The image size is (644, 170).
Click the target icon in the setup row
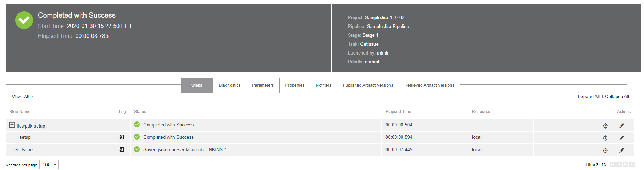605,138
